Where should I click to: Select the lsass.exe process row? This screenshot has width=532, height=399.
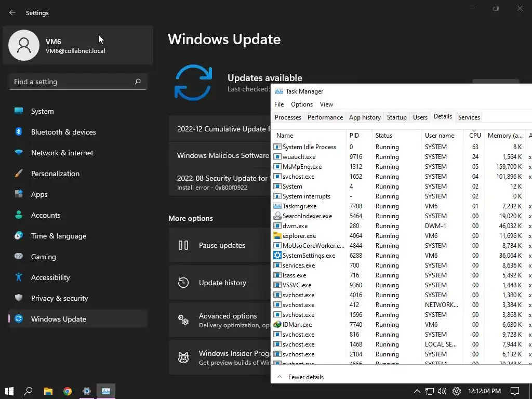(x=402, y=275)
